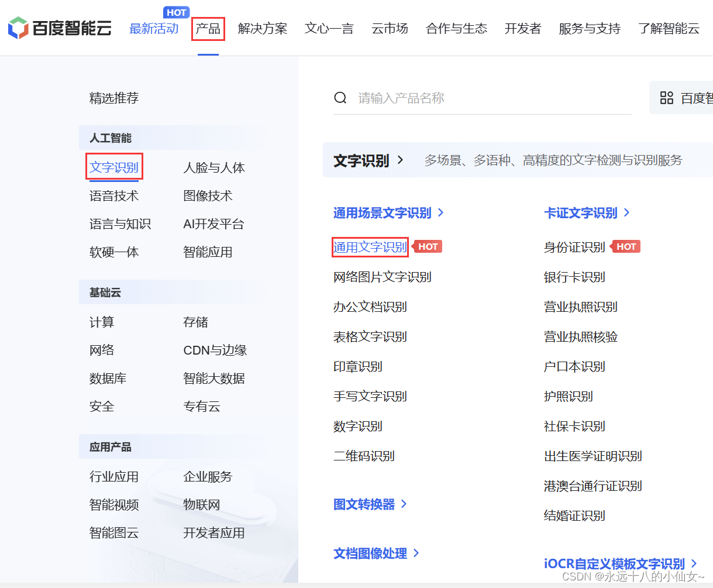Screen dimensions: 713x588
Task: Open the 营业执照核验 link
Action: (581, 336)
